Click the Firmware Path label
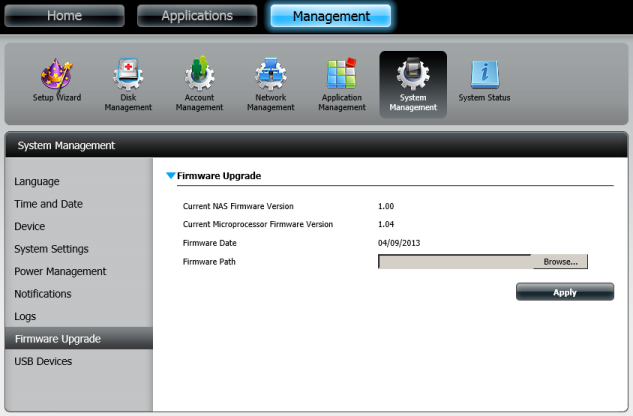 pyautogui.click(x=209, y=262)
